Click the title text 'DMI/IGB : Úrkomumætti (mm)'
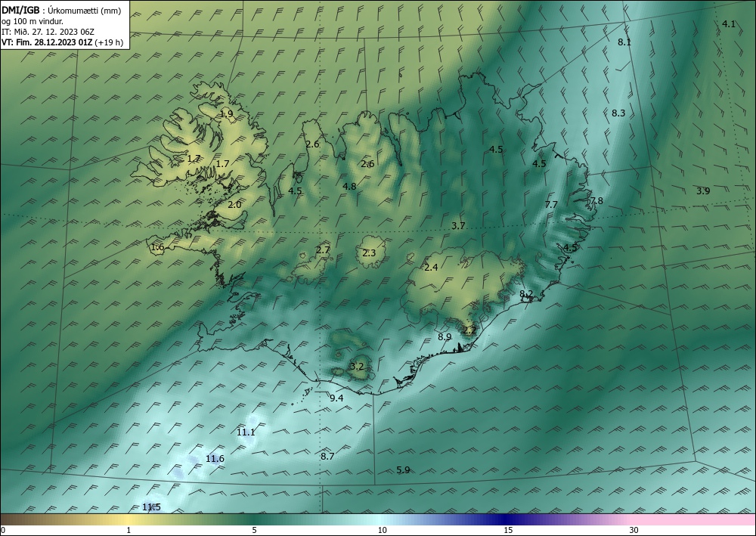 (x=61, y=11)
